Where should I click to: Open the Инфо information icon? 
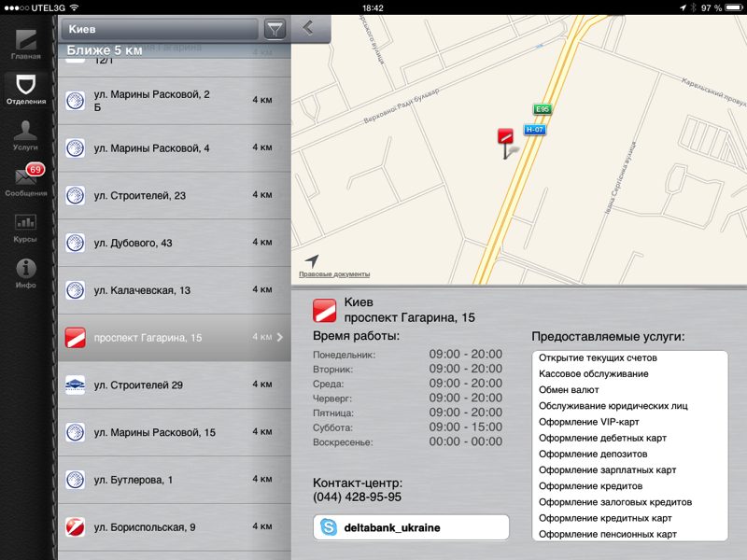click(25, 273)
